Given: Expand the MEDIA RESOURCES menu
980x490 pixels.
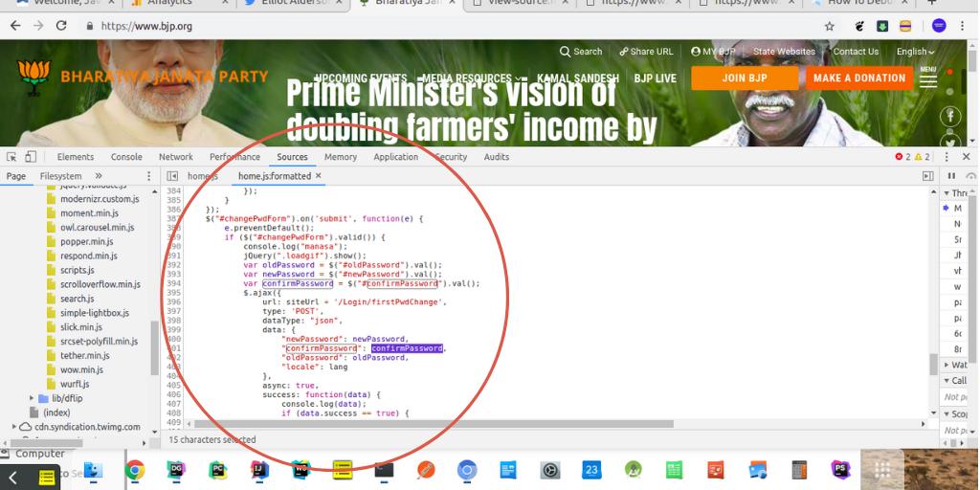Looking at the screenshot, I should click(472, 78).
